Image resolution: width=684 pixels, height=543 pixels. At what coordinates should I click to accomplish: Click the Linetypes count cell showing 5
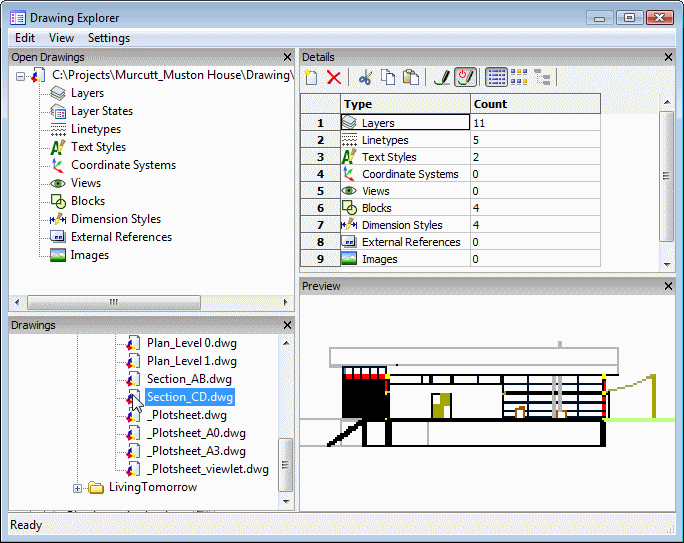click(535, 140)
